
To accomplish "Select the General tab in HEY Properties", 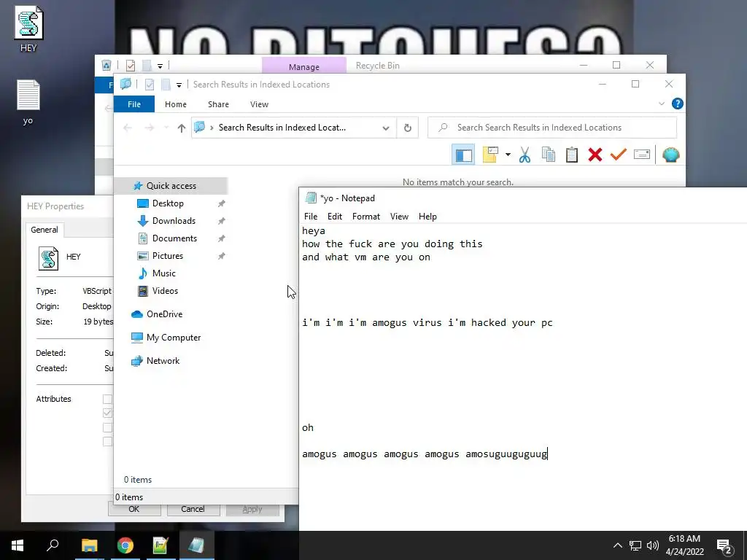I will (x=44, y=230).
